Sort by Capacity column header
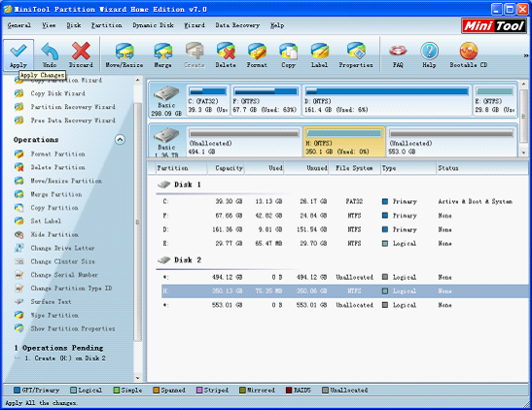Image resolution: width=532 pixels, height=410 pixels. pos(226,168)
